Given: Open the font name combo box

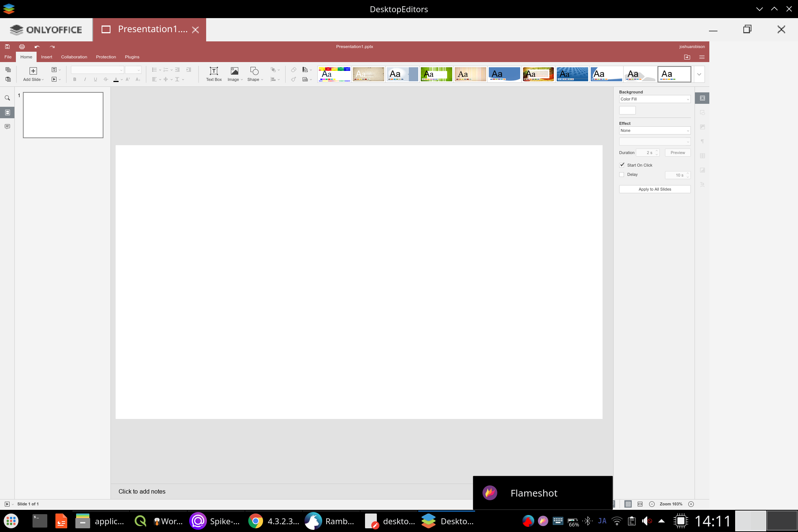Looking at the screenshot, I should click(x=97, y=70).
